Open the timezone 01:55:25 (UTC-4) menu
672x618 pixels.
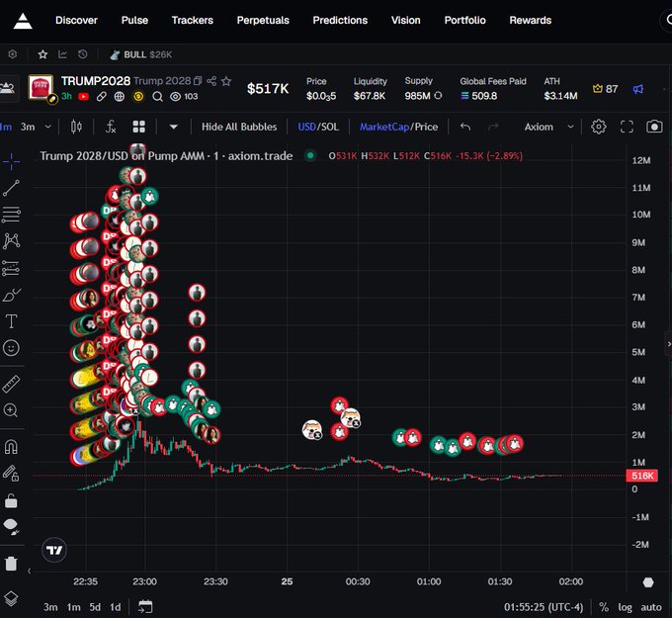[544, 607]
